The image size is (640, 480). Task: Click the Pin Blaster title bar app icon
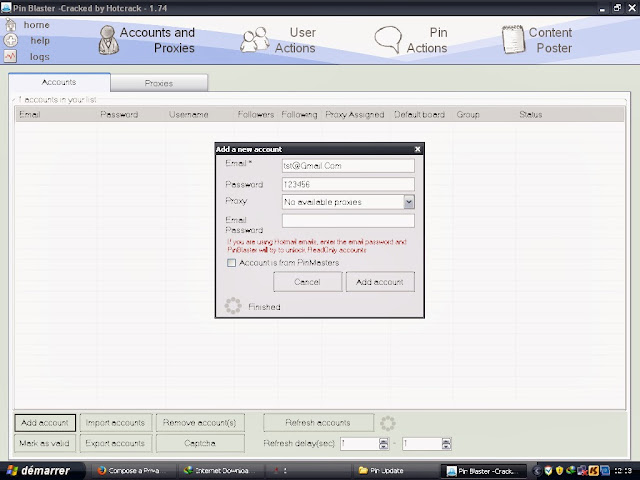click(6, 8)
